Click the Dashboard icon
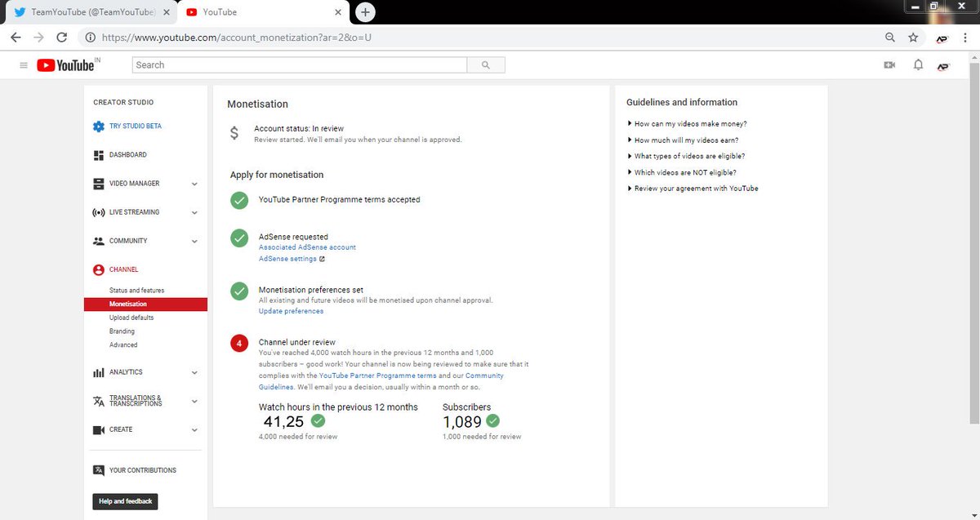The image size is (980, 520). 99,155
